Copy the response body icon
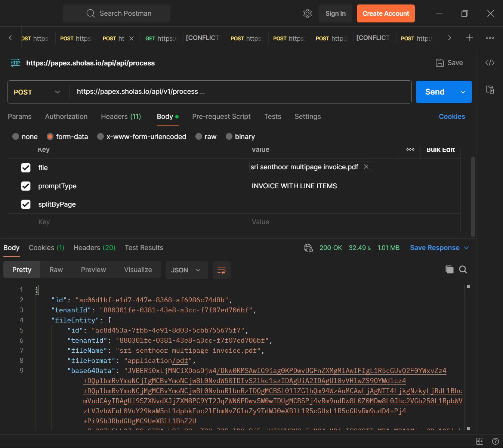 450,269
